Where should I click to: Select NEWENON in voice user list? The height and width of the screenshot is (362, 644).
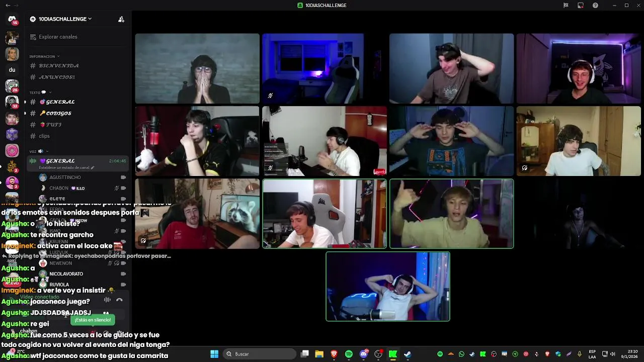pyautogui.click(x=83, y=263)
